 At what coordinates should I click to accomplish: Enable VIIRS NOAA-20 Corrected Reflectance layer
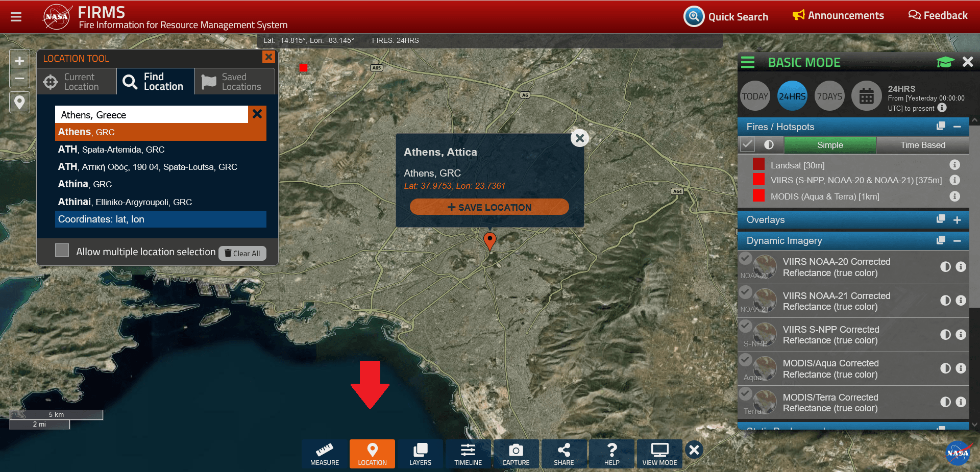(x=746, y=258)
